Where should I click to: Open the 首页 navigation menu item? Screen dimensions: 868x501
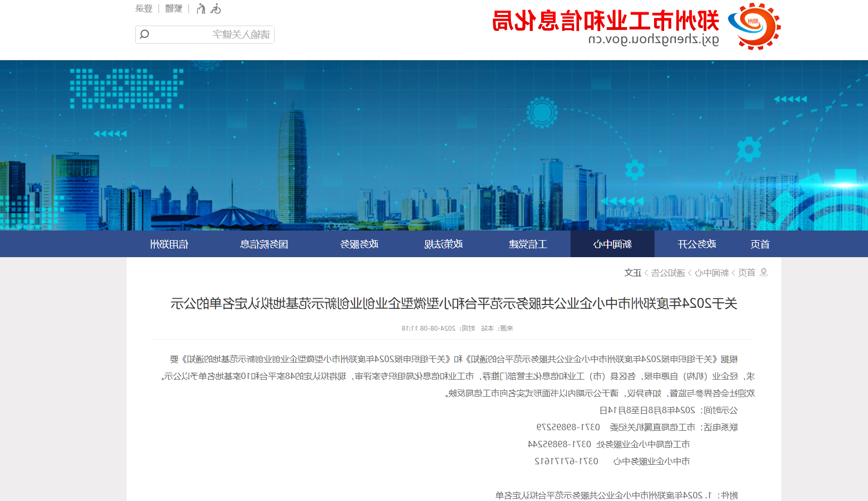coord(760,244)
